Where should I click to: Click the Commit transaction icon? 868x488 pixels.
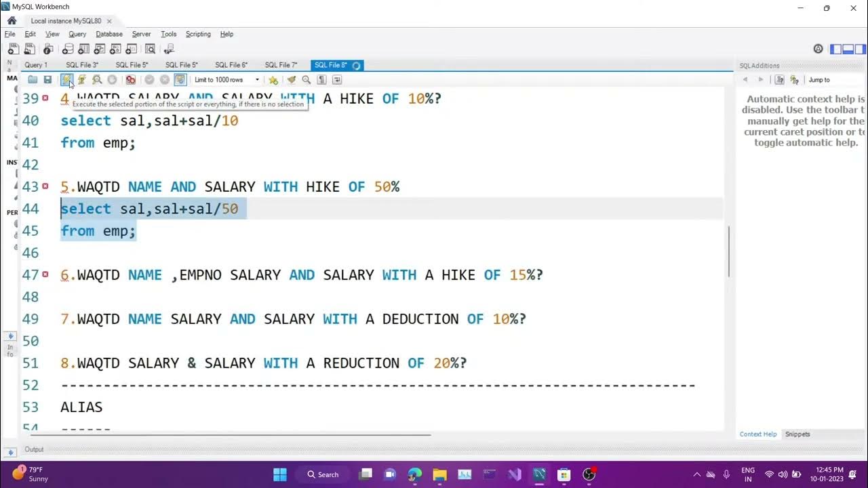[149, 80]
